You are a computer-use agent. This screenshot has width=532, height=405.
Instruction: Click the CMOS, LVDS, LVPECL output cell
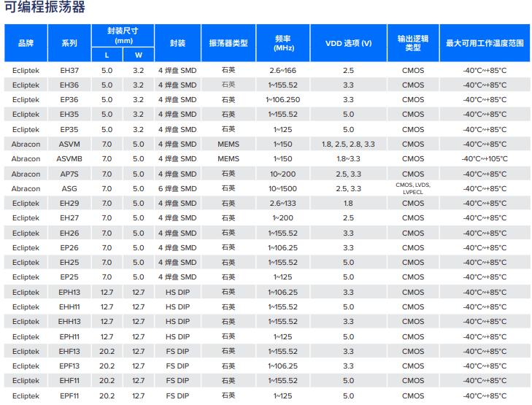coord(412,188)
